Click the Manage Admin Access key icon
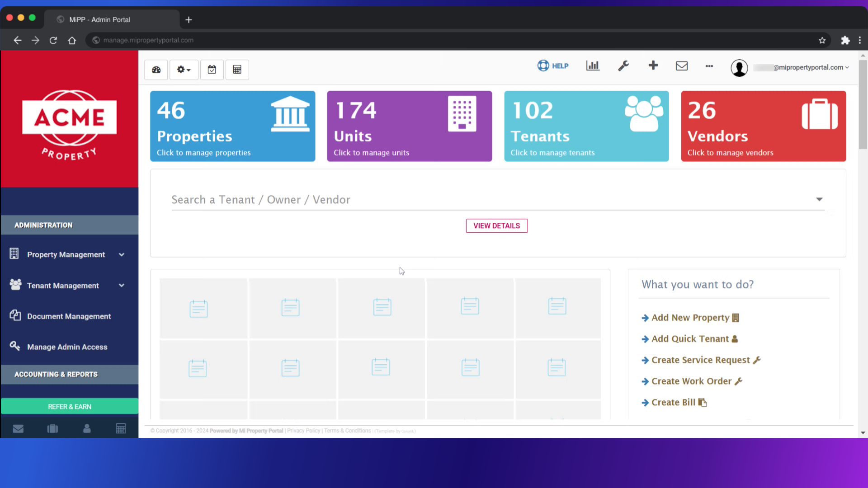Viewport: 868px width, 488px height. (x=15, y=346)
